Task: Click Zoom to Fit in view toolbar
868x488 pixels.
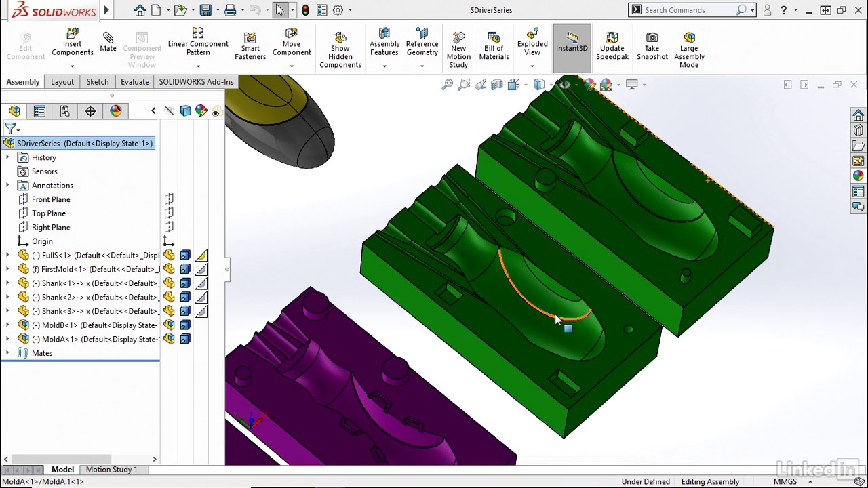Action: (x=448, y=85)
